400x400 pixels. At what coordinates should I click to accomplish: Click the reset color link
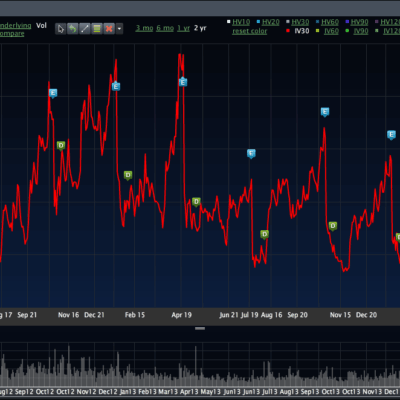(250, 31)
